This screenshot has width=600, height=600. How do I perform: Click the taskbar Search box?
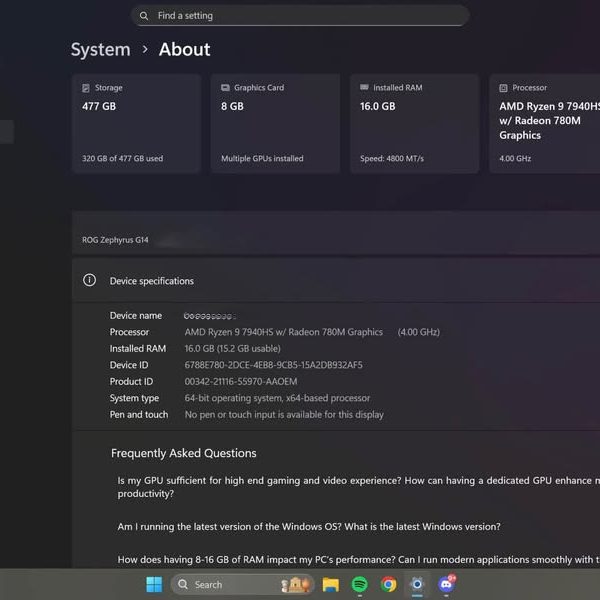tap(242, 584)
